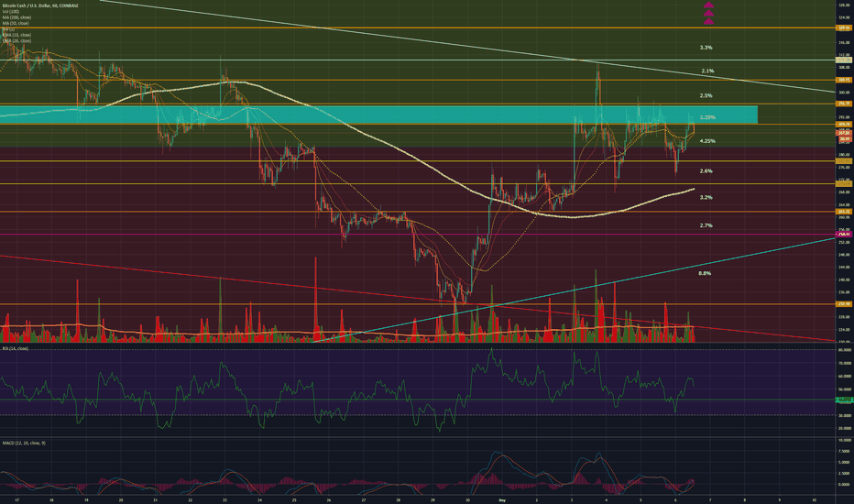Click the 80.0000 RSI axis tick
Image resolution: width=854 pixels, height=504 pixels.
(845, 350)
